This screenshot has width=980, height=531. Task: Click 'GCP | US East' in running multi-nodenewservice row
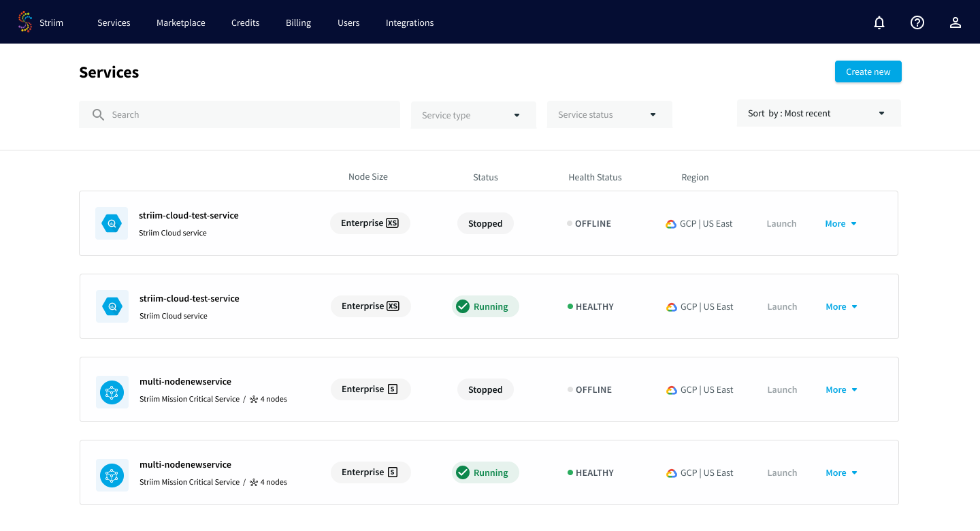pos(706,472)
